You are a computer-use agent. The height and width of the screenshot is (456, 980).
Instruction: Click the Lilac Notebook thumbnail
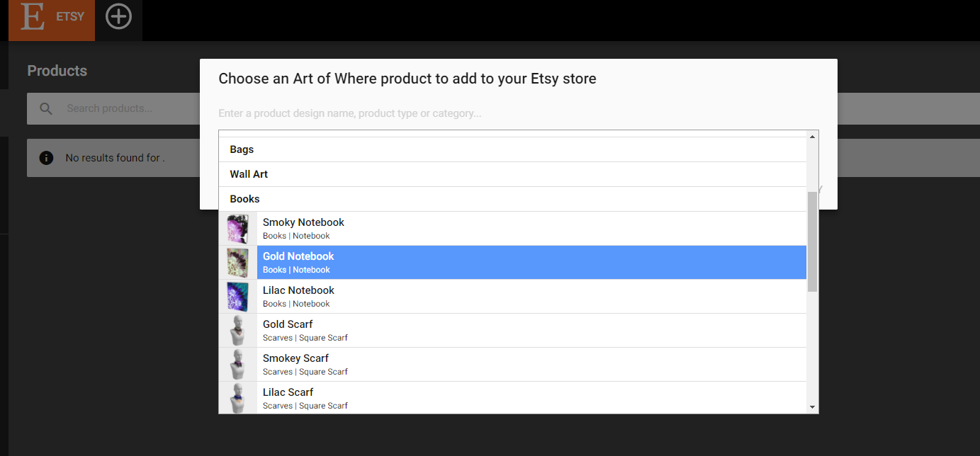237,297
